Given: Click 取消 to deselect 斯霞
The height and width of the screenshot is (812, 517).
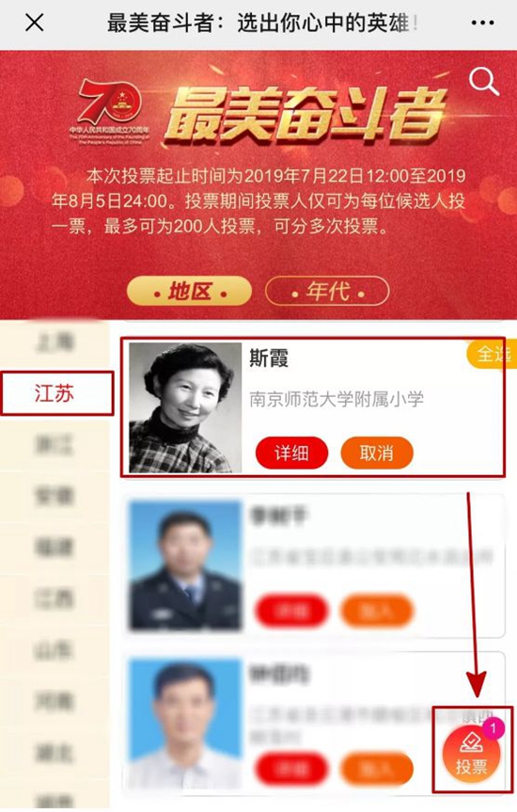Looking at the screenshot, I should point(377,454).
